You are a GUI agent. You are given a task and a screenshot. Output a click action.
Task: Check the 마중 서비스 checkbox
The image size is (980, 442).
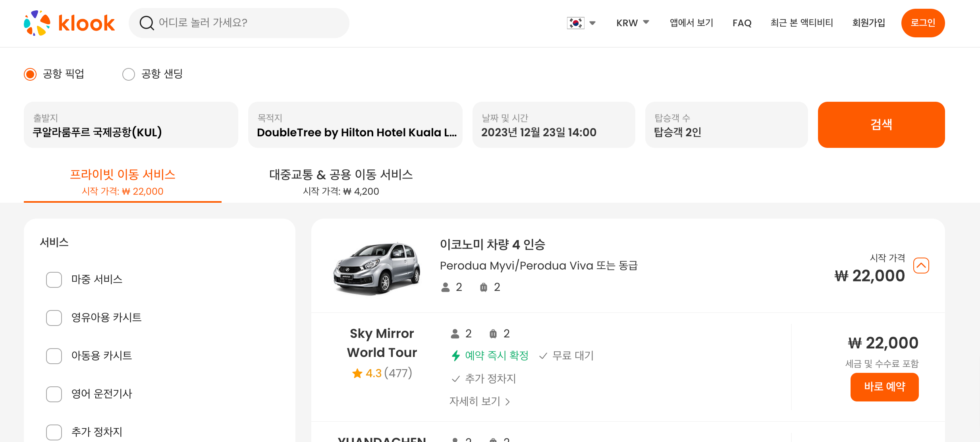[x=54, y=280]
